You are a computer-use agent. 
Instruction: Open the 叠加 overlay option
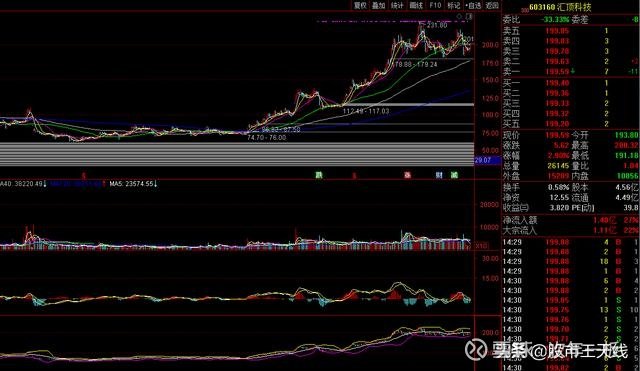click(x=378, y=5)
